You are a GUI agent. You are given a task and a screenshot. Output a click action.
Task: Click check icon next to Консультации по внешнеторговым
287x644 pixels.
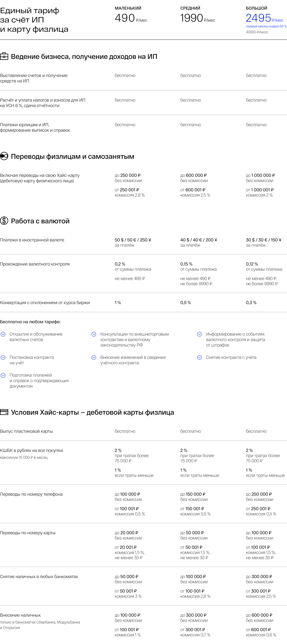click(x=94, y=334)
